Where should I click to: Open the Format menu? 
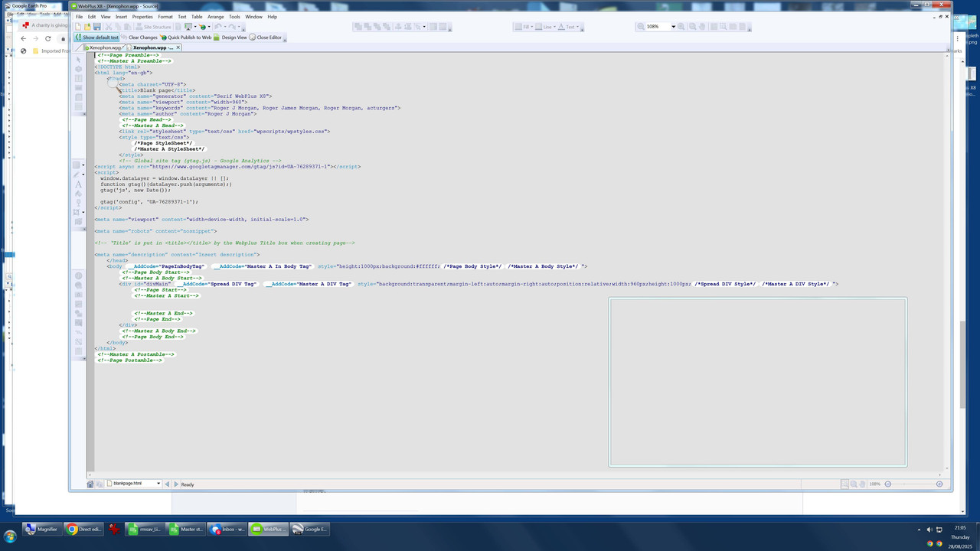tap(165, 16)
